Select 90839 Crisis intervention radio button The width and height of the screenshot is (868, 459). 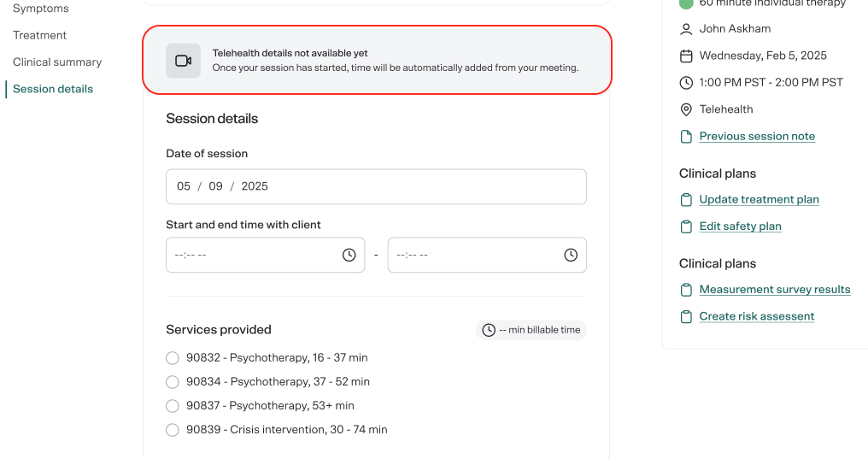173,430
